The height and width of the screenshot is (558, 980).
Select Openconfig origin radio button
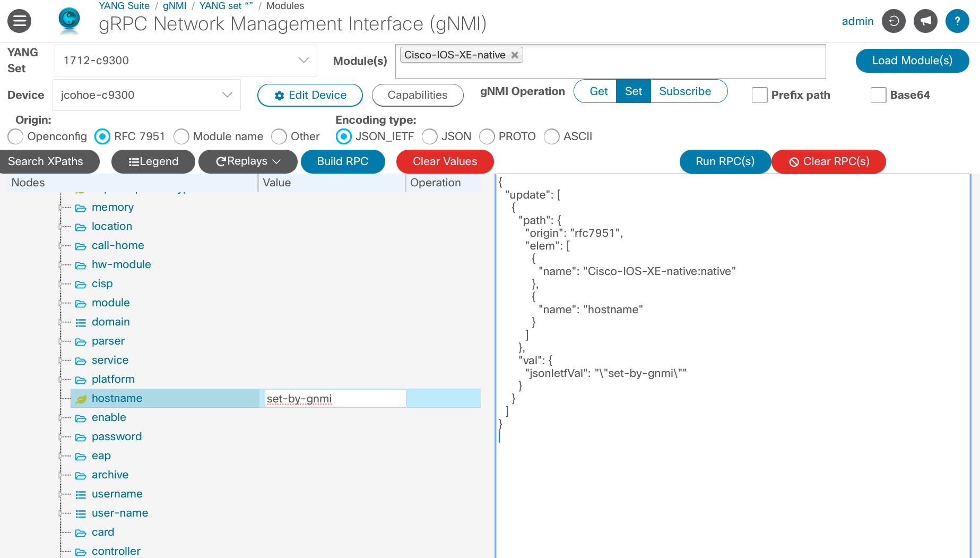tap(15, 136)
